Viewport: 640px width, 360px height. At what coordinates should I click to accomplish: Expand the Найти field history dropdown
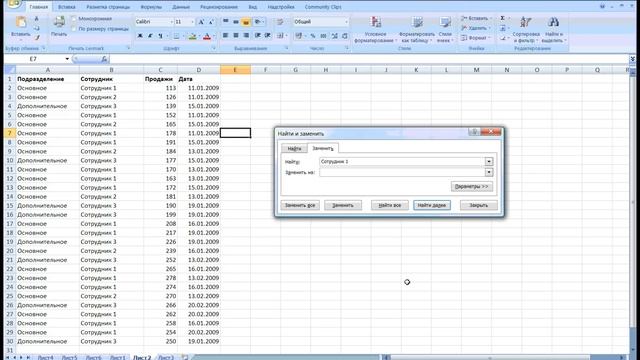[x=489, y=162]
